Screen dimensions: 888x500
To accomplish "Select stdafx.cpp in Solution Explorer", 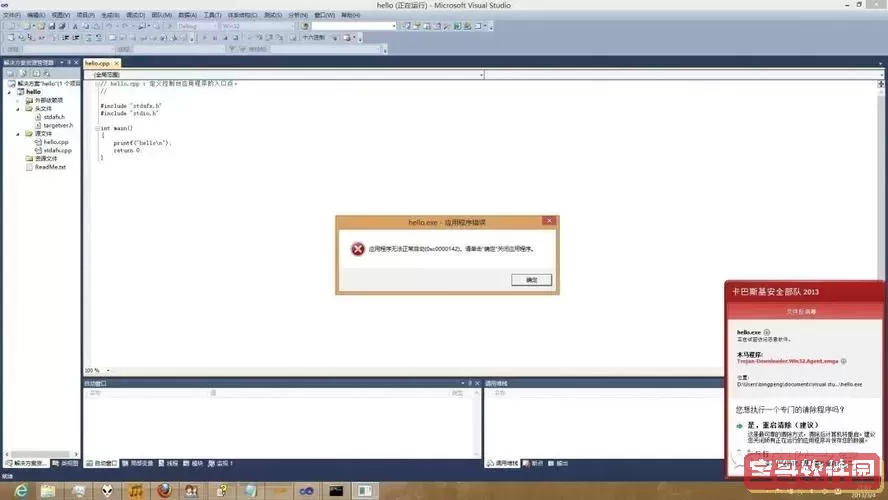I will coord(57,151).
